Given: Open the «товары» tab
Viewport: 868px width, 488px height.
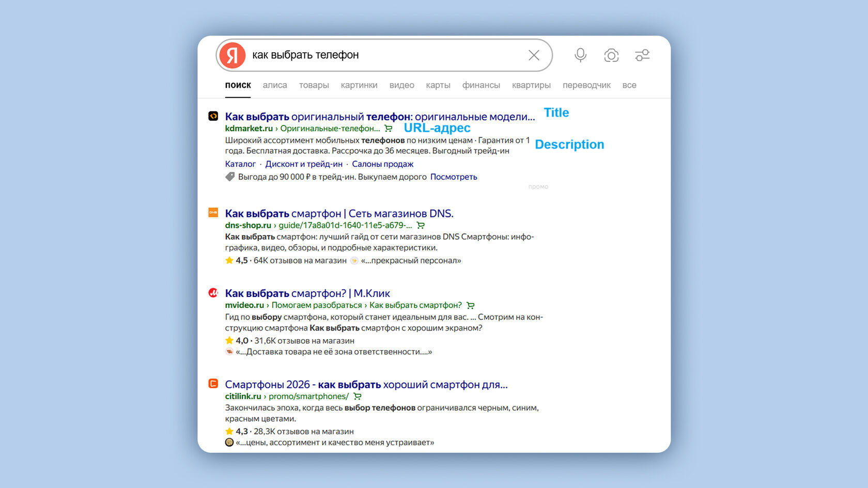Looking at the screenshot, I should pyautogui.click(x=314, y=85).
